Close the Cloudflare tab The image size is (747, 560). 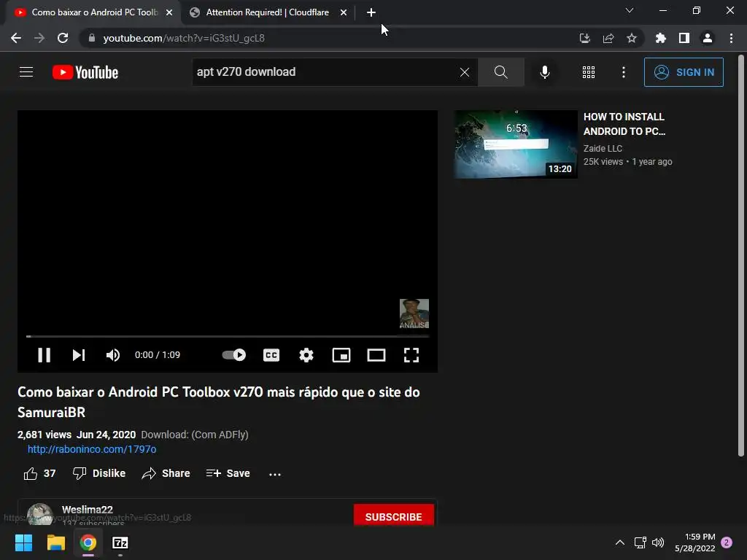pos(344,13)
